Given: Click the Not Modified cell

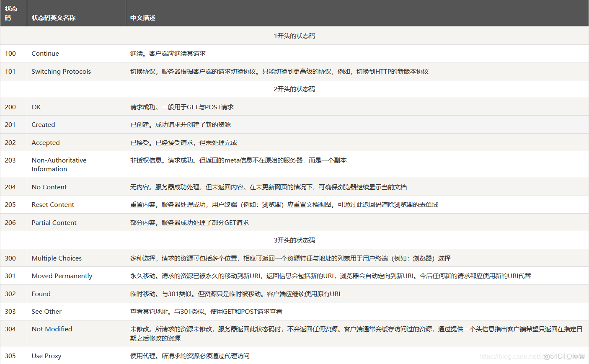Looking at the screenshot, I should 76,334.
